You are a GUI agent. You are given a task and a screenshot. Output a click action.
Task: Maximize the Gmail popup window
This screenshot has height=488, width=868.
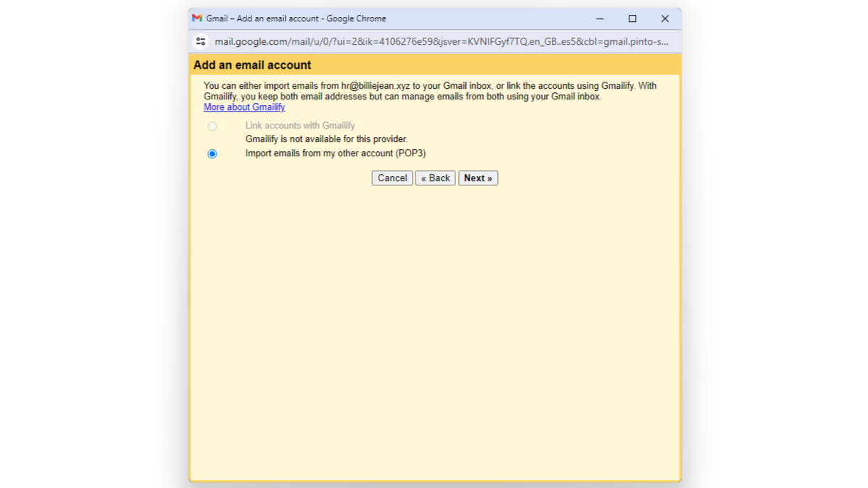(632, 18)
